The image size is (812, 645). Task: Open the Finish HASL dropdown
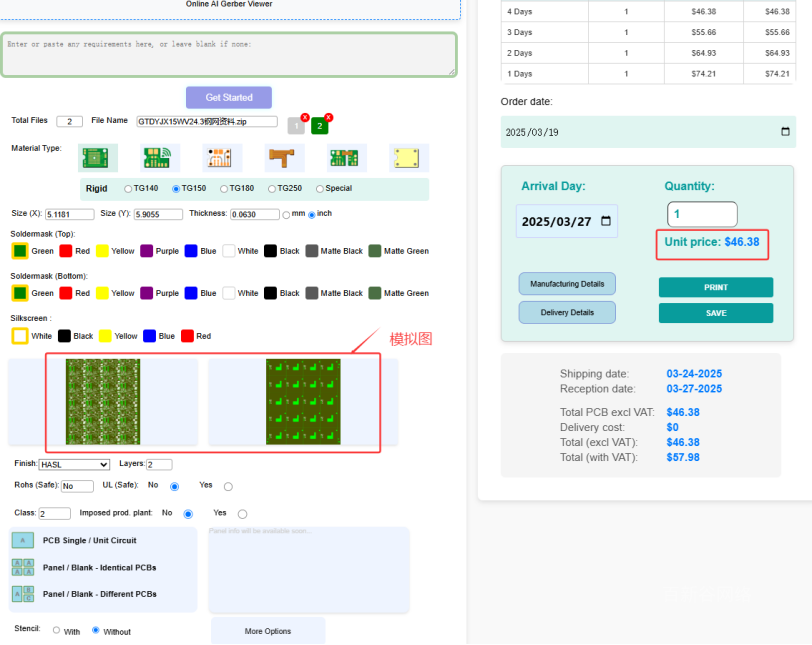tap(74, 464)
